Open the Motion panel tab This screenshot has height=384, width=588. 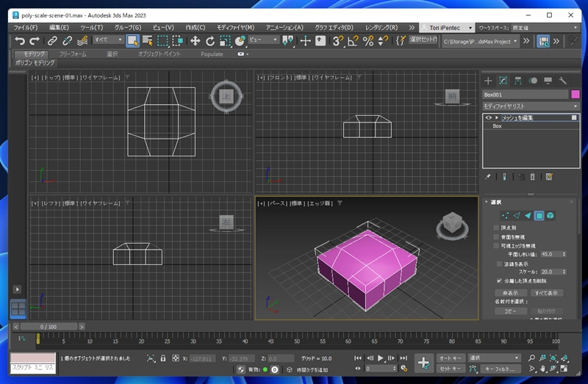point(533,81)
